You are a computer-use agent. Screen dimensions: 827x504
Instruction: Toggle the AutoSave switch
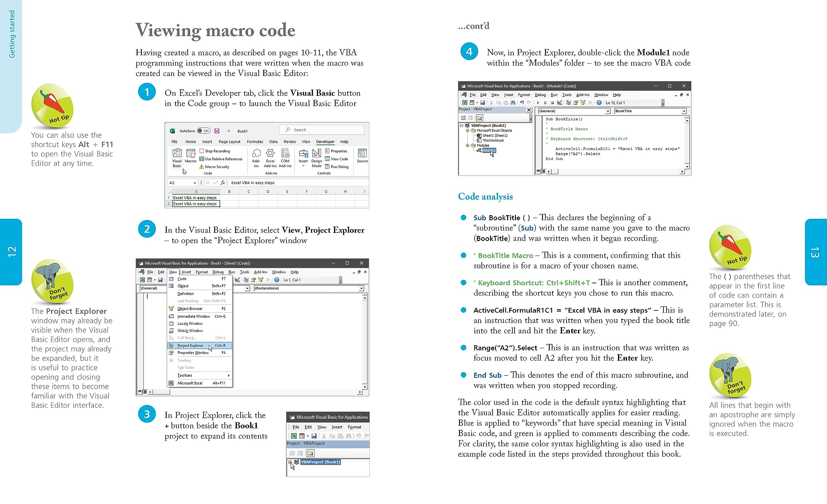point(204,131)
